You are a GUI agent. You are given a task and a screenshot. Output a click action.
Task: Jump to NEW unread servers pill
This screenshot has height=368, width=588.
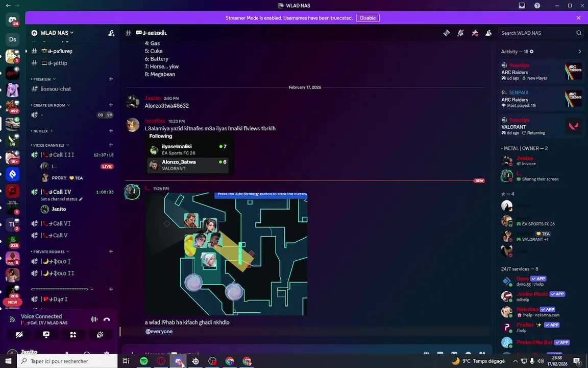pos(12,302)
